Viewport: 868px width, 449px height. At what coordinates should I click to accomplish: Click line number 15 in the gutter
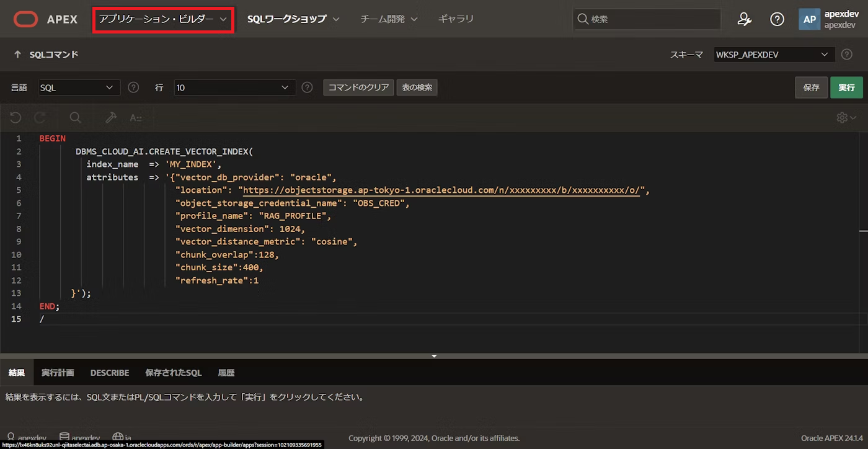click(x=17, y=319)
